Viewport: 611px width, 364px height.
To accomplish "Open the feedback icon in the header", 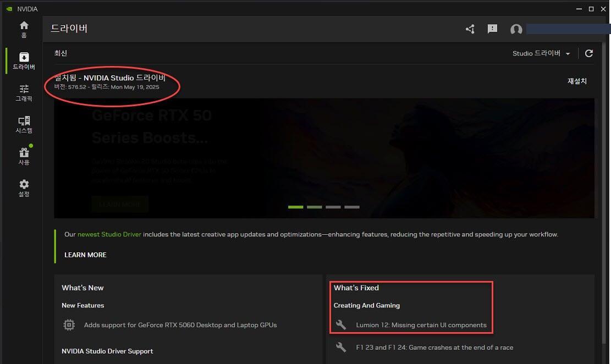I will coord(493,29).
